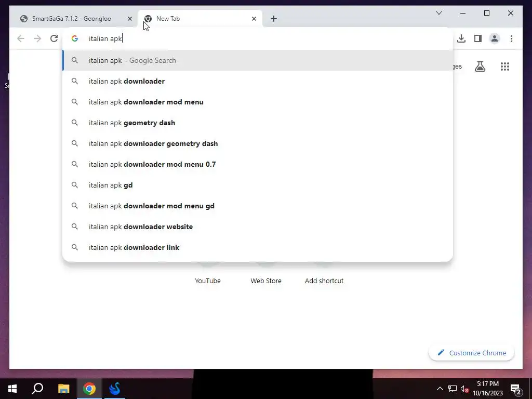The height and width of the screenshot is (399, 532).
Task: Select the New Tab tab
Action: pos(200,19)
